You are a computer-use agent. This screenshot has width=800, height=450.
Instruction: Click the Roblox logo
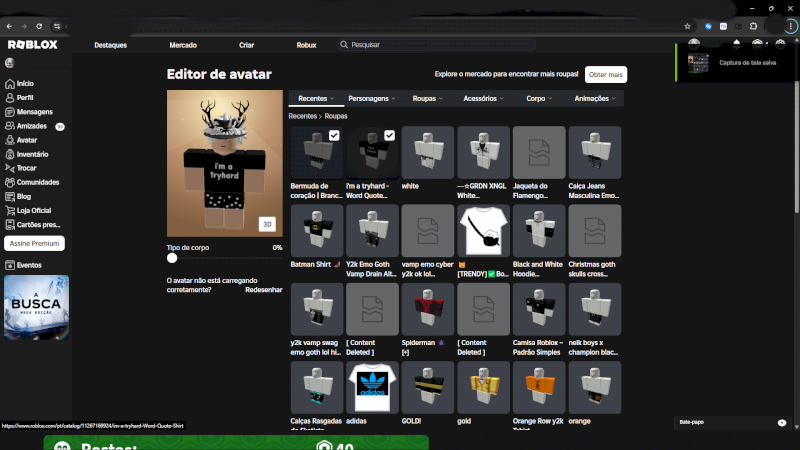coord(33,45)
